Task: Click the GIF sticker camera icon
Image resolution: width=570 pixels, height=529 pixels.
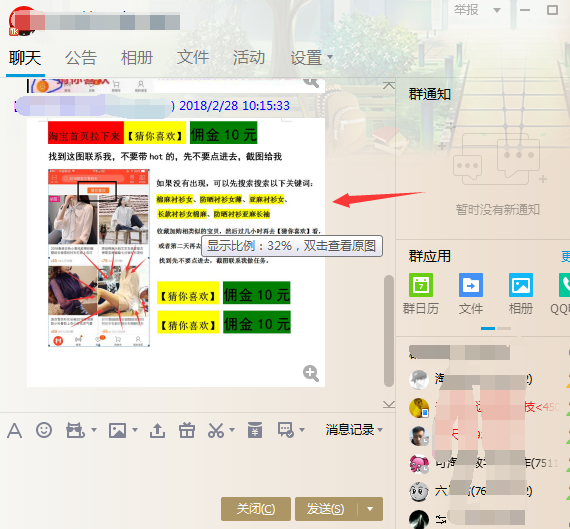Action: [x=75, y=430]
